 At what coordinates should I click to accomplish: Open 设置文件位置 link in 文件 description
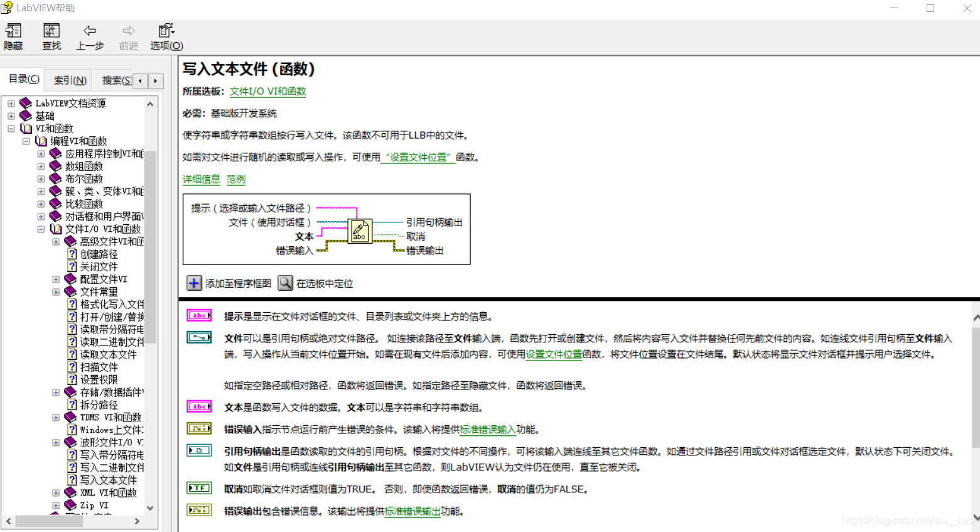(x=554, y=354)
